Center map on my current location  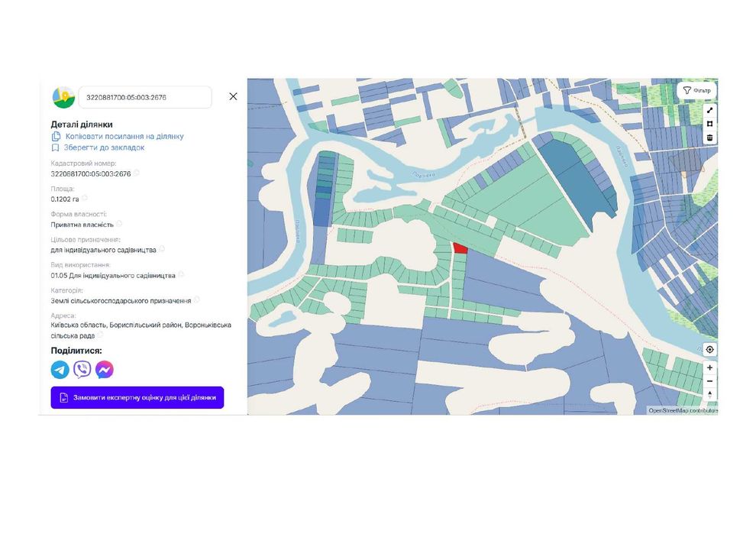[x=709, y=349]
